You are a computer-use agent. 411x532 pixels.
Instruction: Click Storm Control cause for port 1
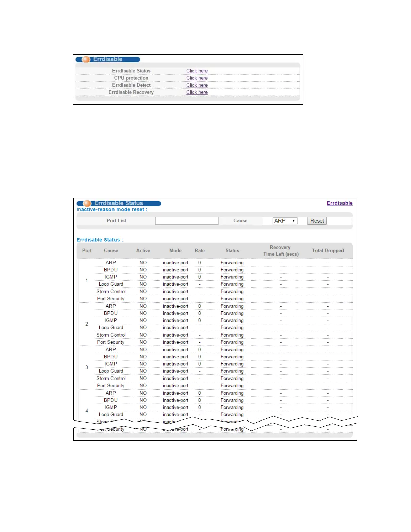click(x=111, y=292)
